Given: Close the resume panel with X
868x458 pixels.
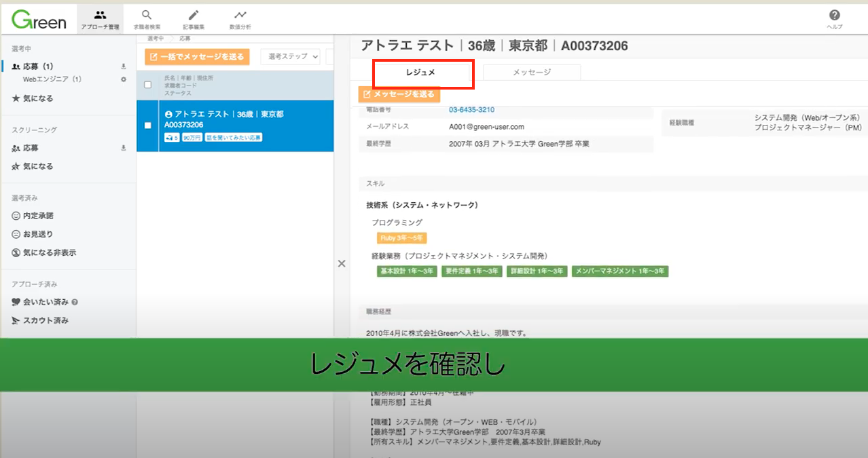Looking at the screenshot, I should [342, 264].
